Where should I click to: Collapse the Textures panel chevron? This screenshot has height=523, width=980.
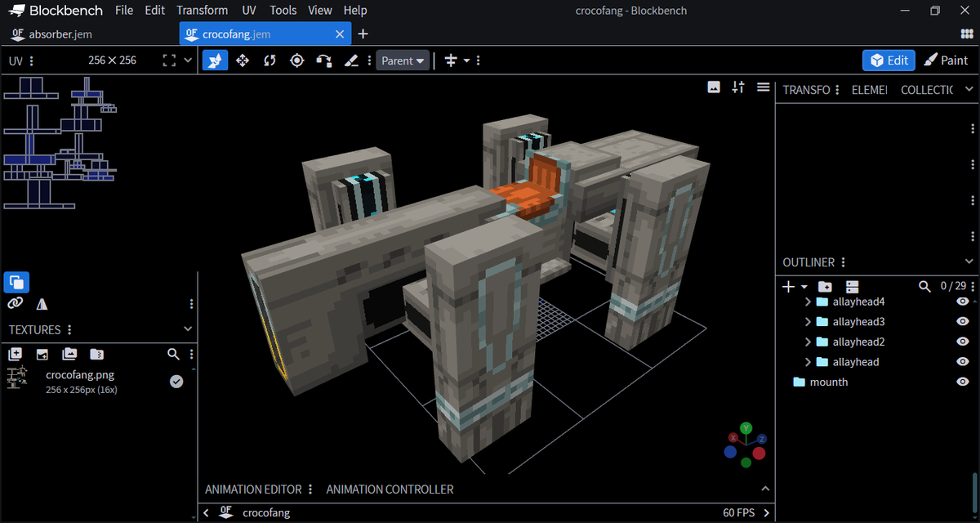tap(188, 329)
